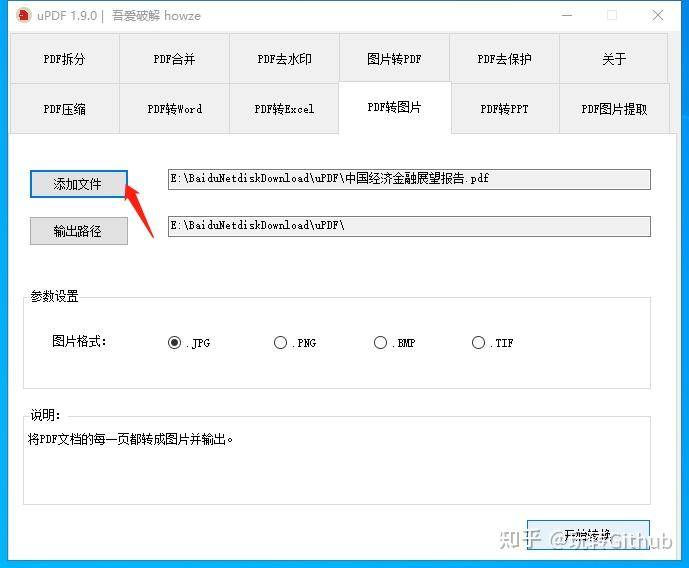The width and height of the screenshot is (689, 568).
Task: Click the output folder path field
Action: (x=409, y=226)
